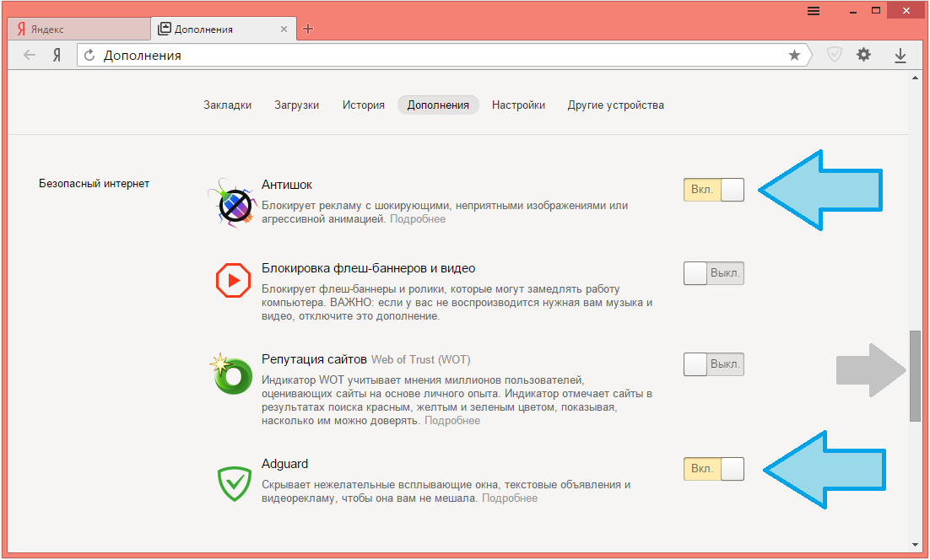Open Настройки section
The height and width of the screenshot is (560, 930).
tap(518, 105)
